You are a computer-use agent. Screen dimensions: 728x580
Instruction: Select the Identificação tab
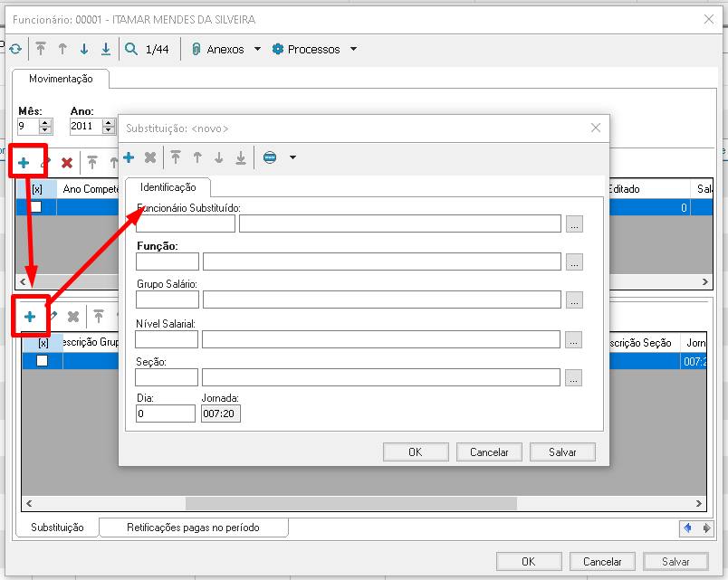168,187
